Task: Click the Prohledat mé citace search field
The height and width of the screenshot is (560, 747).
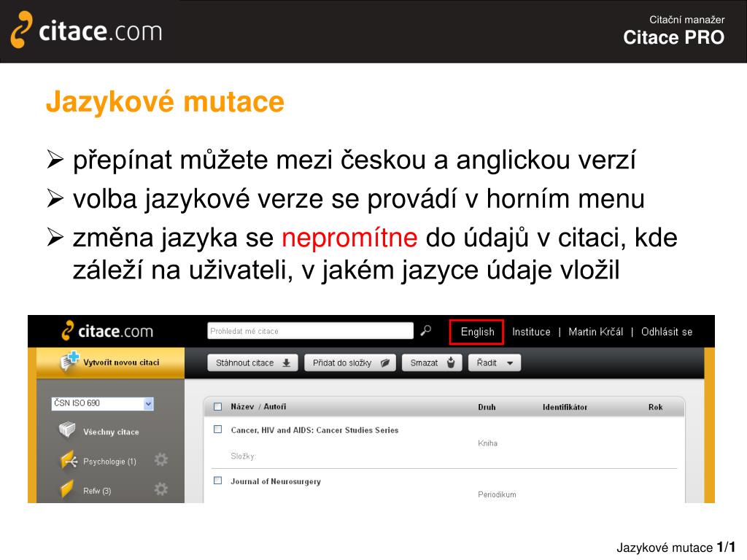Action: coord(310,331)
